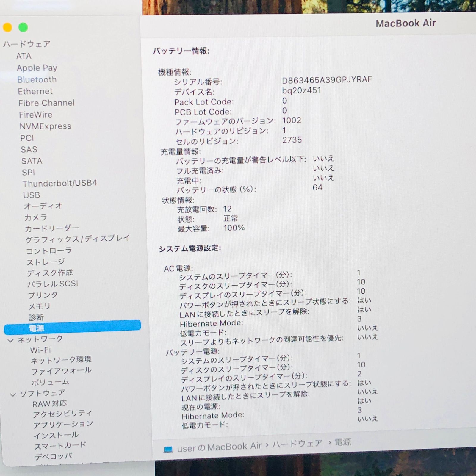
Task: Open RAW対応 software section
Action: click(x=49, y=404)
